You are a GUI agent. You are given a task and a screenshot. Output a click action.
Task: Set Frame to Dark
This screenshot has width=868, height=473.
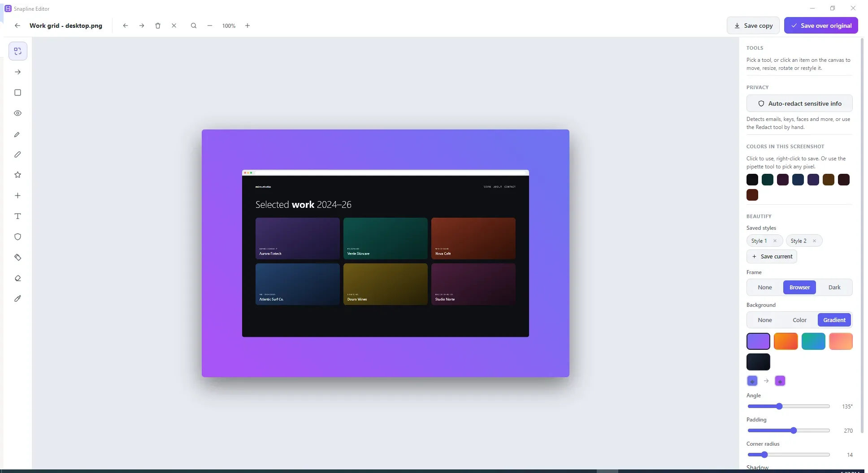coord(834,288)
